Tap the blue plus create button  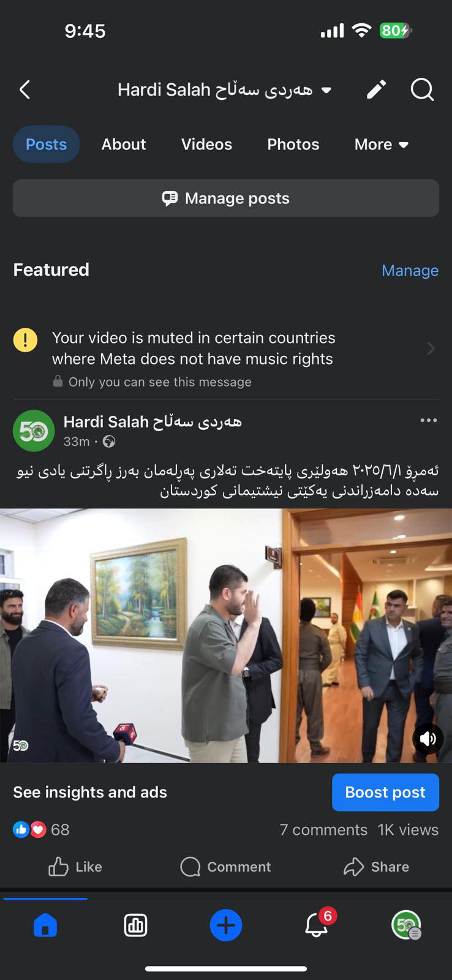tap(226, 925)
